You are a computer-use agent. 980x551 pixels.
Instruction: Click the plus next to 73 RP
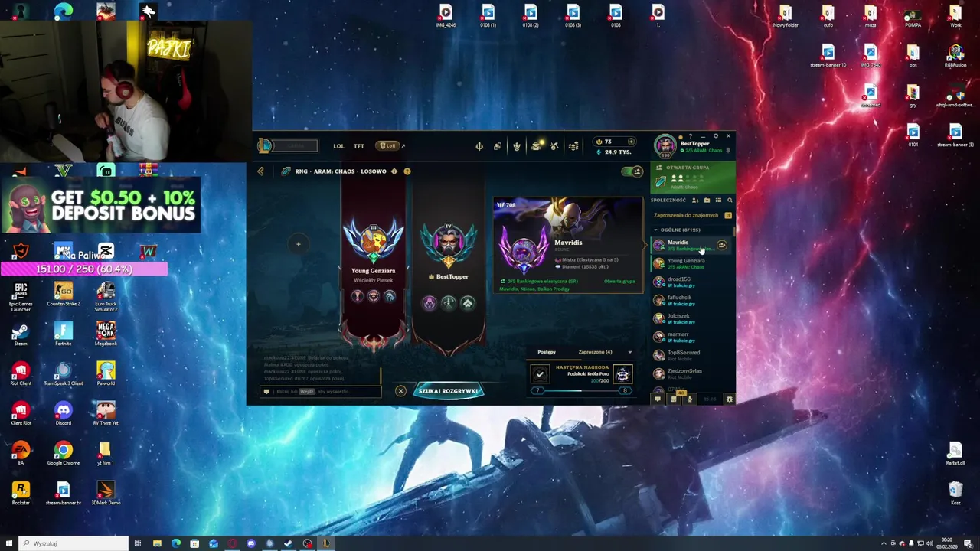tap(631, 142)
